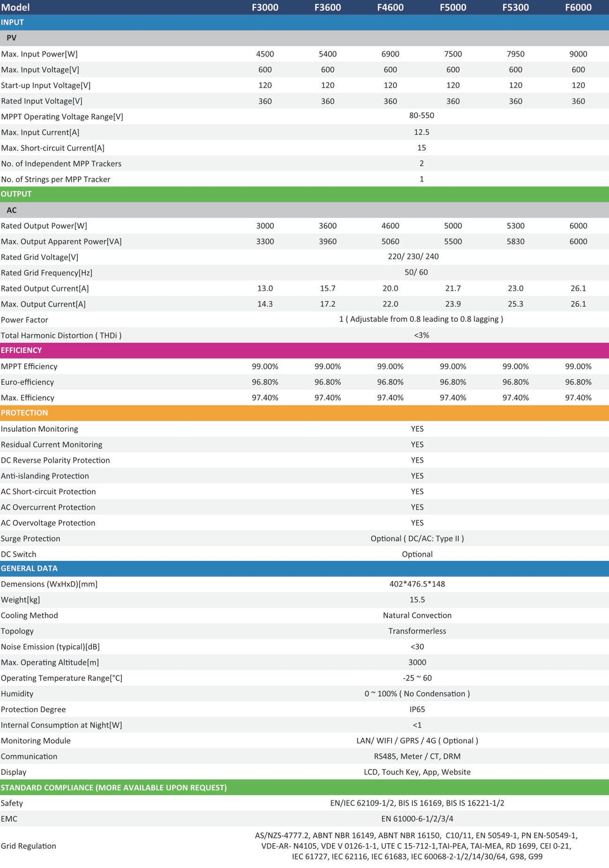Select Max. Input Power value 9000
This screenshot has height=868, width=609.
[578, 54]
